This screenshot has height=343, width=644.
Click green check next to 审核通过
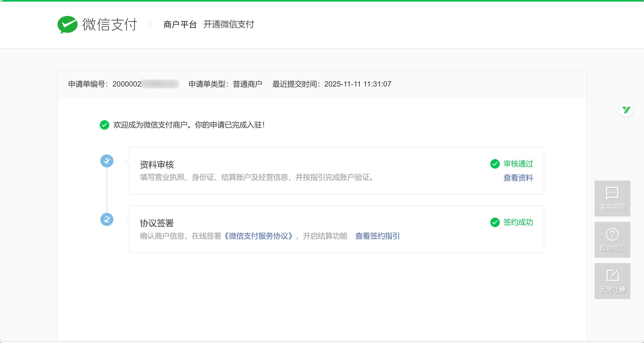(x=495, y=164)
